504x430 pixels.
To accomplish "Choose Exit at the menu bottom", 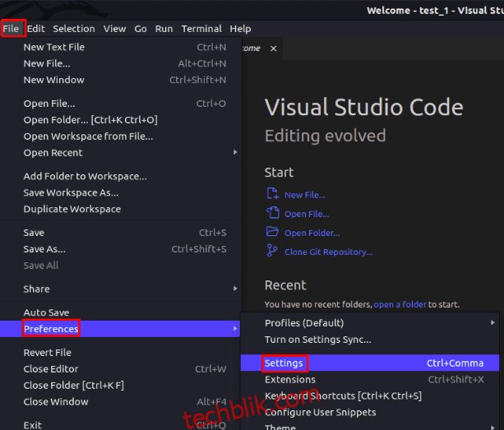I will [120, 425].
